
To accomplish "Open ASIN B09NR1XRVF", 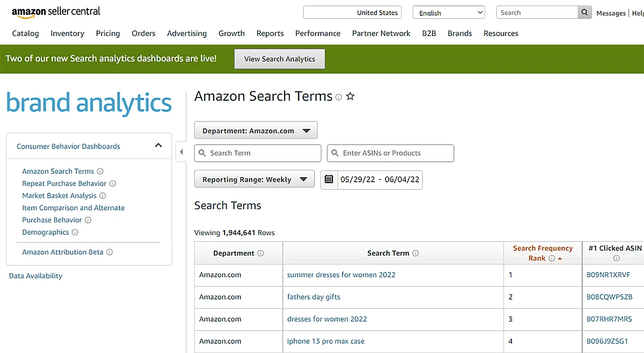I will (608, 275).
